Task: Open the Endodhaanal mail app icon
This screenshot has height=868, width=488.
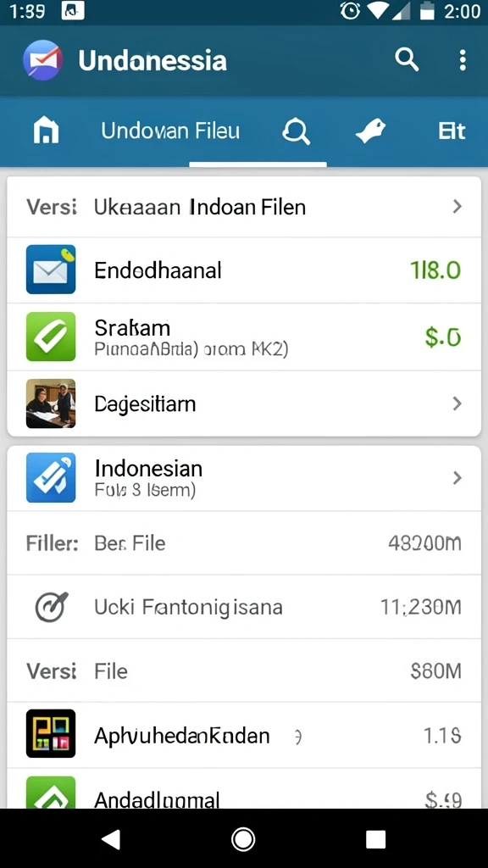Action: click(x=51, y=270)
